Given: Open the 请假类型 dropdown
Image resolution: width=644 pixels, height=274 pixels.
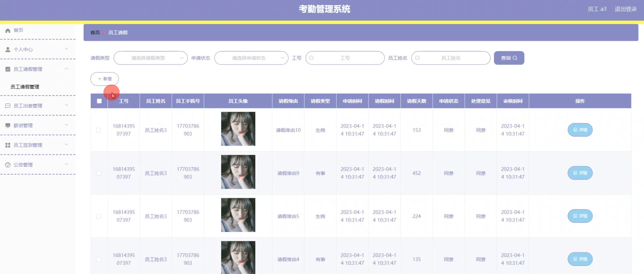Looking at the screenshot, I should [150, 58].
